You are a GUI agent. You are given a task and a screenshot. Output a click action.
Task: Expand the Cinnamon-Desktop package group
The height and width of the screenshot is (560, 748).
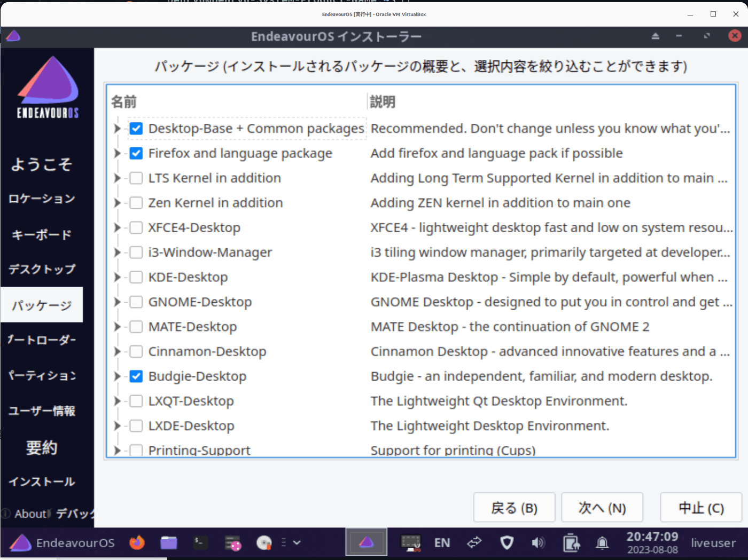[x=117, y=352]
